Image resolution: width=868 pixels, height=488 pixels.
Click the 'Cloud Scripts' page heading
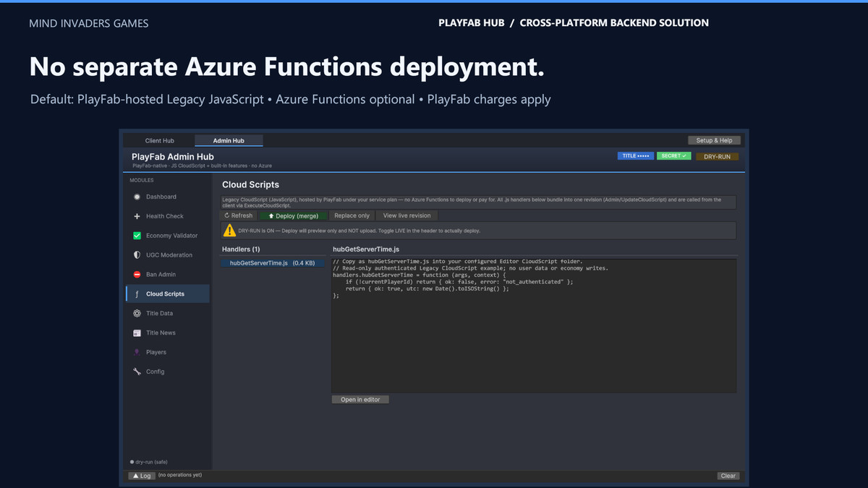tap(250, 185)
